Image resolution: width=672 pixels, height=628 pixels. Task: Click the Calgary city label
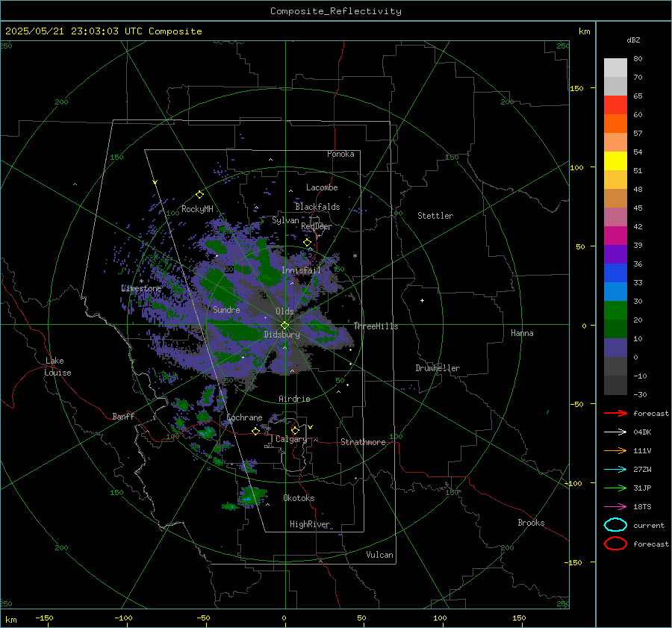point(291,439)
